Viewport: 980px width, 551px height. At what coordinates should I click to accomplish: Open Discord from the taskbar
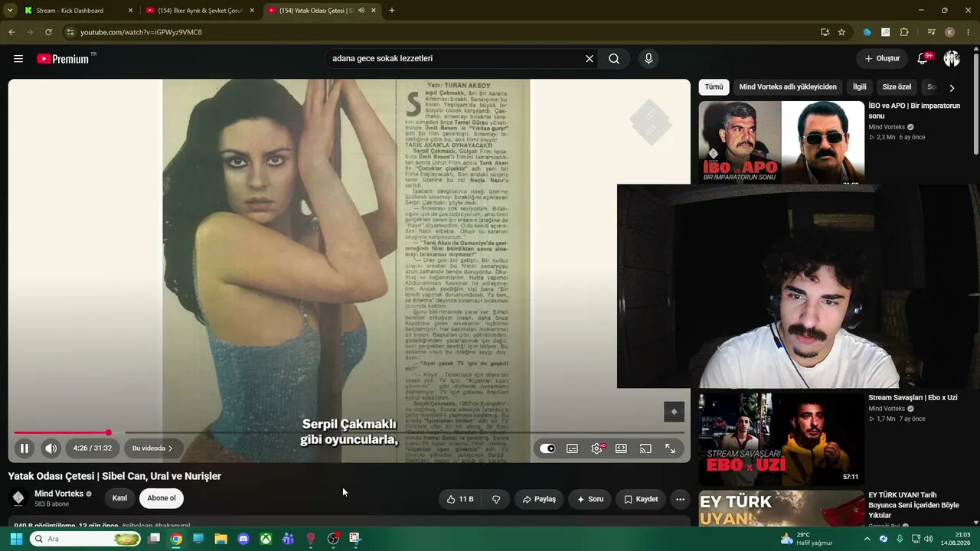coord(243,539)
